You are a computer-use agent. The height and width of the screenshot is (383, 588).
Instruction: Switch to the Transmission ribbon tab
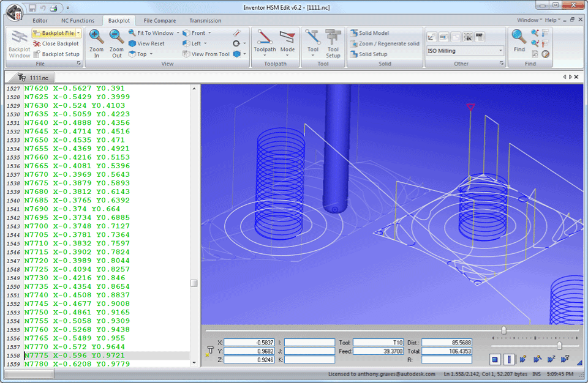coord(205,21)
